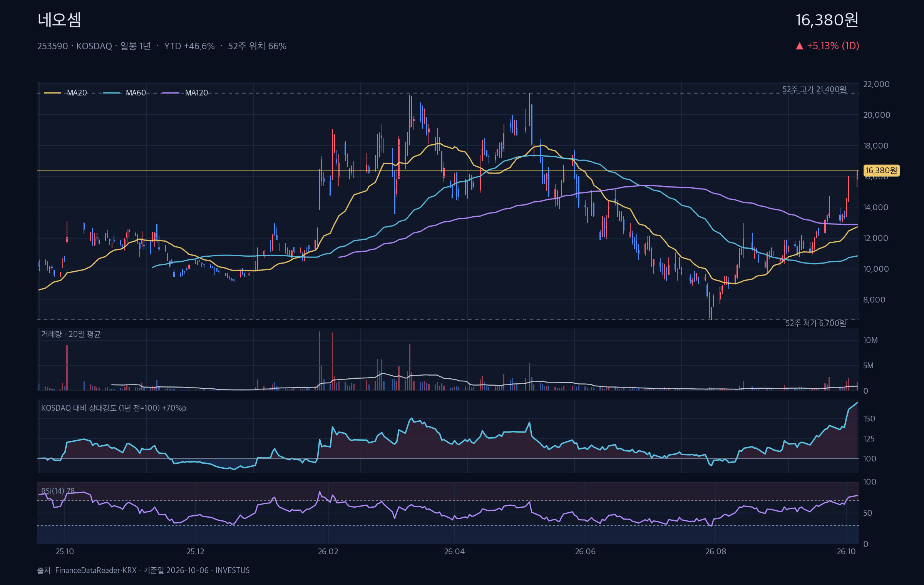Click the 125 relative strength axis label

tap(869, 439)
